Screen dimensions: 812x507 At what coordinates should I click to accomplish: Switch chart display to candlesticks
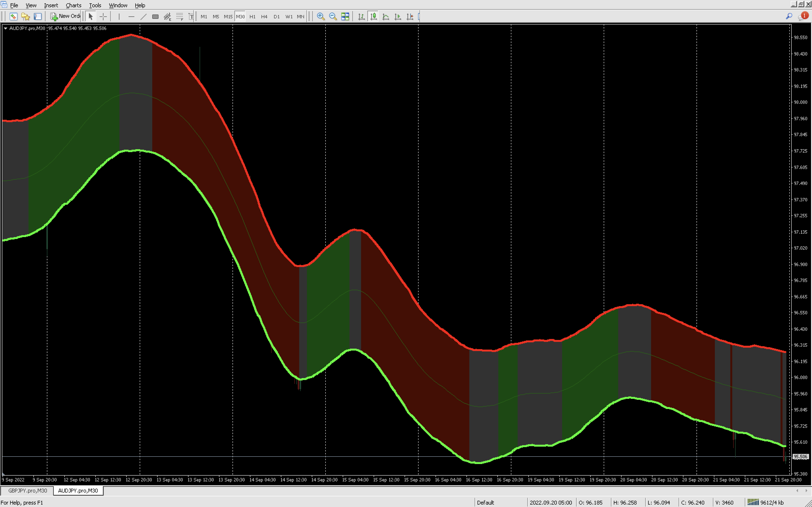(x=373, y=16)
